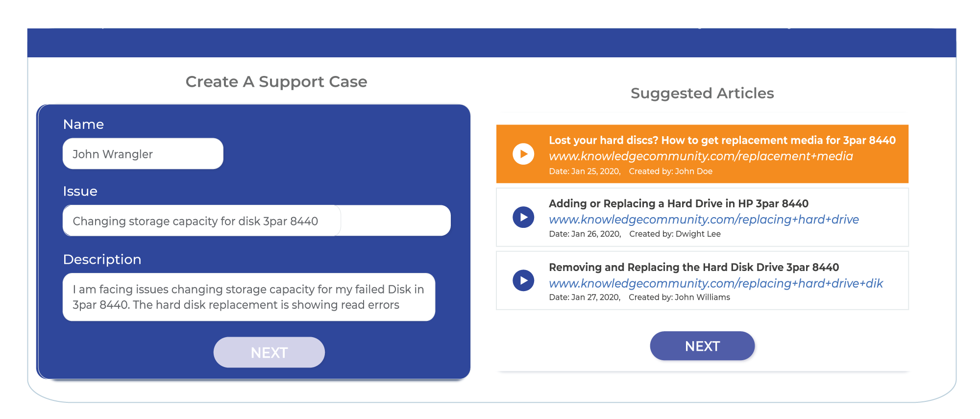Viewport: 980px width, 419px height.
Task: Click the 'Created by: John Williams' text
Action: point(679,297)
